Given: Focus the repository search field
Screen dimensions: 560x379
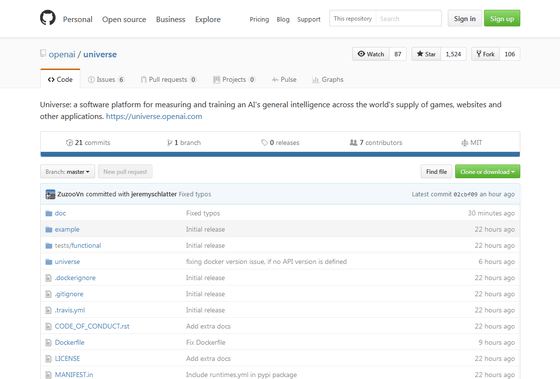Looking at the screenshot, I should pos(409,19).
